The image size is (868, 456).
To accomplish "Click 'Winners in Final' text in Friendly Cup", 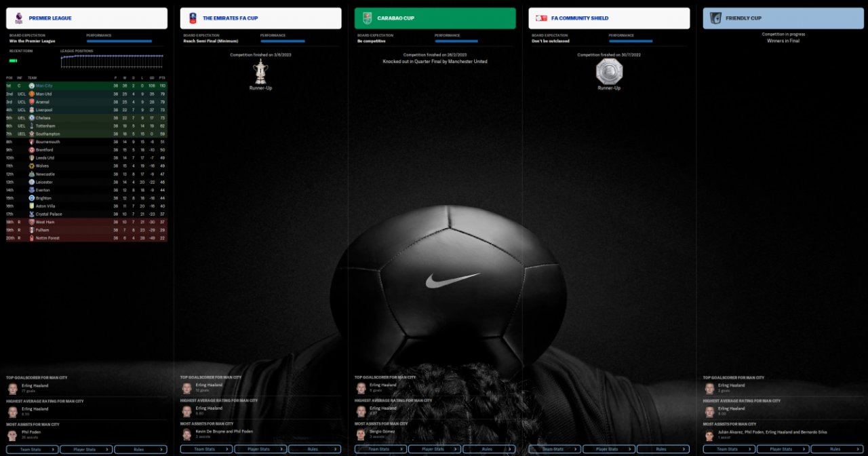I will [783, 41].
